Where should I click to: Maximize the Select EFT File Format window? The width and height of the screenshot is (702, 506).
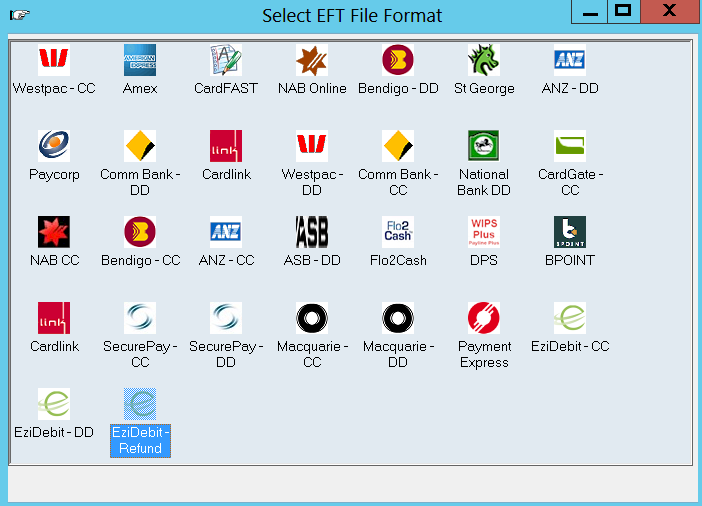(x=624, y=12)
